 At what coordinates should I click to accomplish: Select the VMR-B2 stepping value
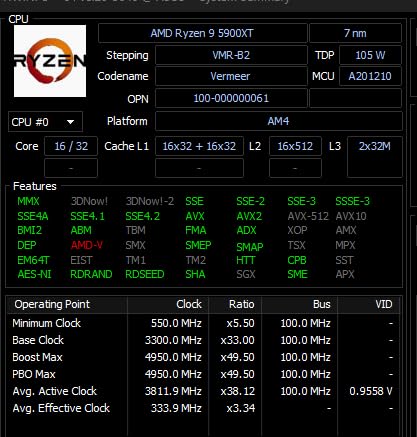[x=231, y=55]
